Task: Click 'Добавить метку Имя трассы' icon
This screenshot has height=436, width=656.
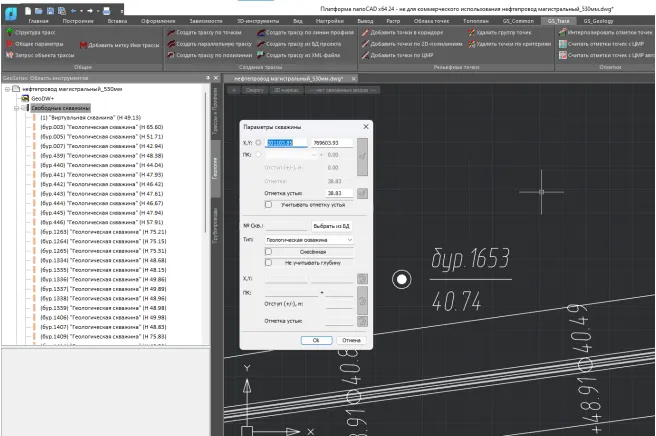Action: click(x=82, y=45)
